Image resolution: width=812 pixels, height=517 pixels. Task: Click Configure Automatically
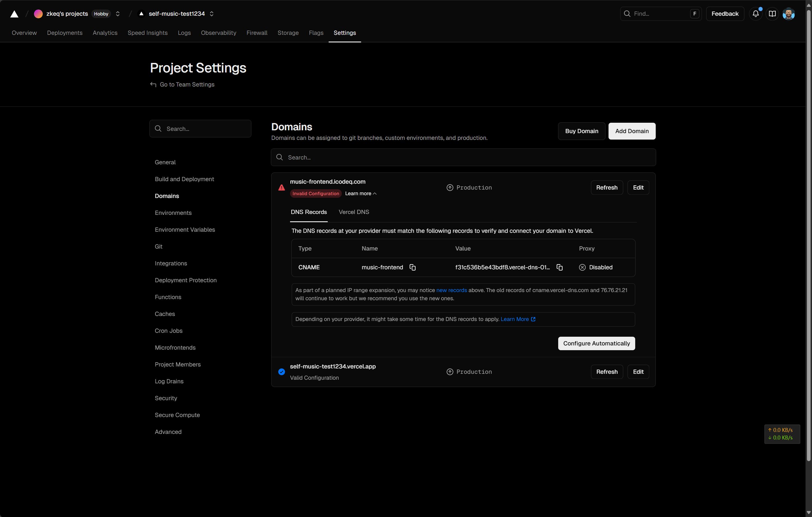(x=596, y=343)
